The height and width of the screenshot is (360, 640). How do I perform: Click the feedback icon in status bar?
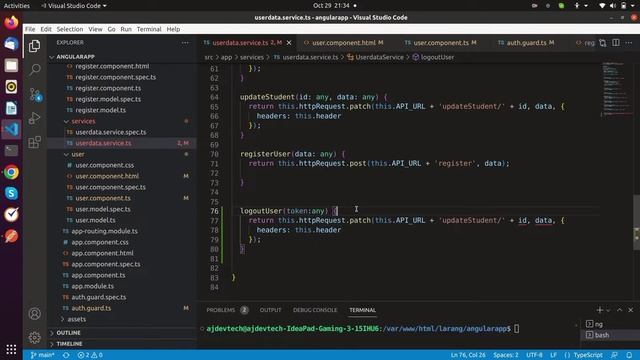click(x=614, y=355)
